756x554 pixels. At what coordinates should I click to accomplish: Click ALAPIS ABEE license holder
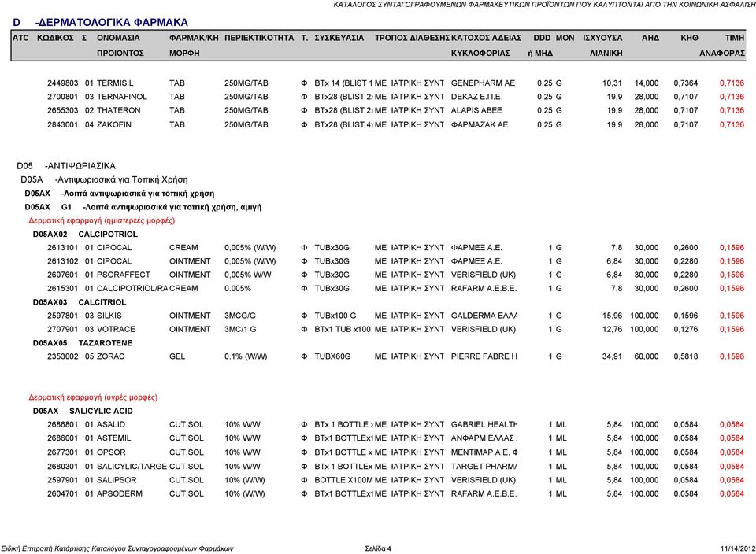[476, 110]
